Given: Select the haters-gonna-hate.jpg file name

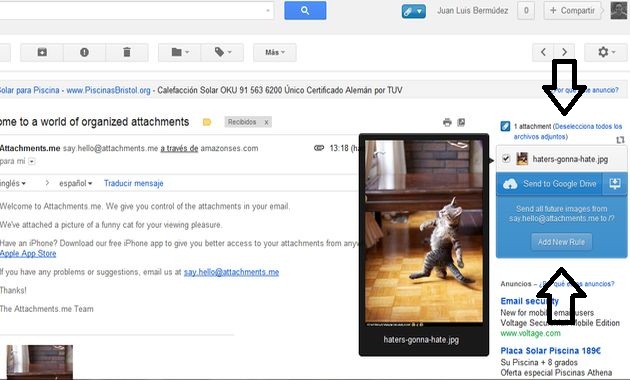Looking at the screenshot, I should click(570, 159).
